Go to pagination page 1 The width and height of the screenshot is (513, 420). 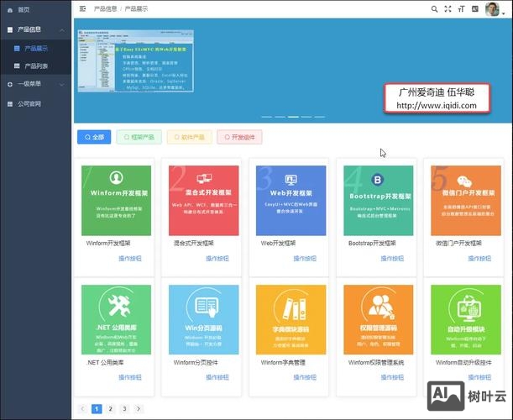point(97,408)
